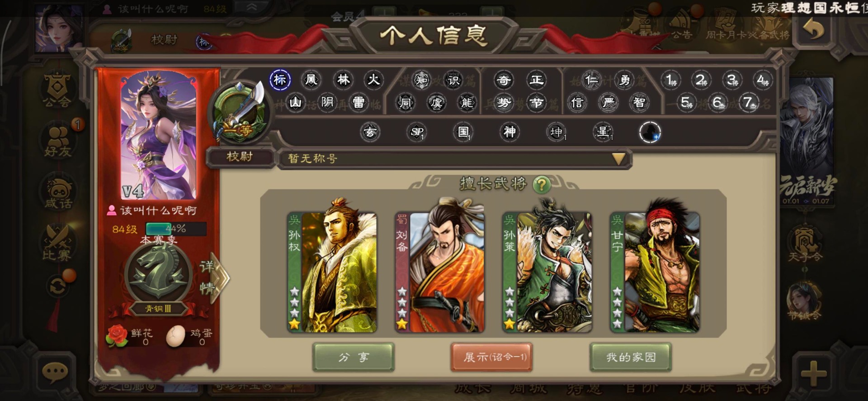This screenshot has width=868, height=401.
Task: Click the 84级 experience progress bar
Action: coord(176,229)
